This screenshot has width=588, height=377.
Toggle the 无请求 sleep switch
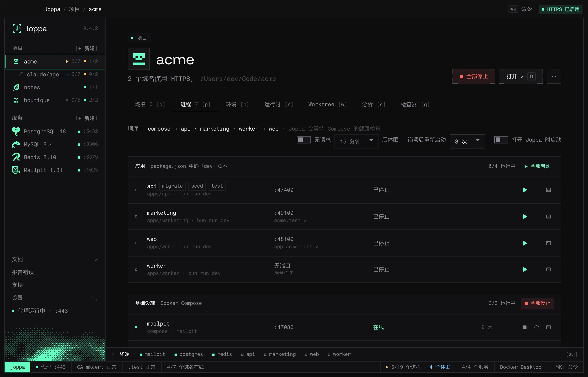point(303,140)
